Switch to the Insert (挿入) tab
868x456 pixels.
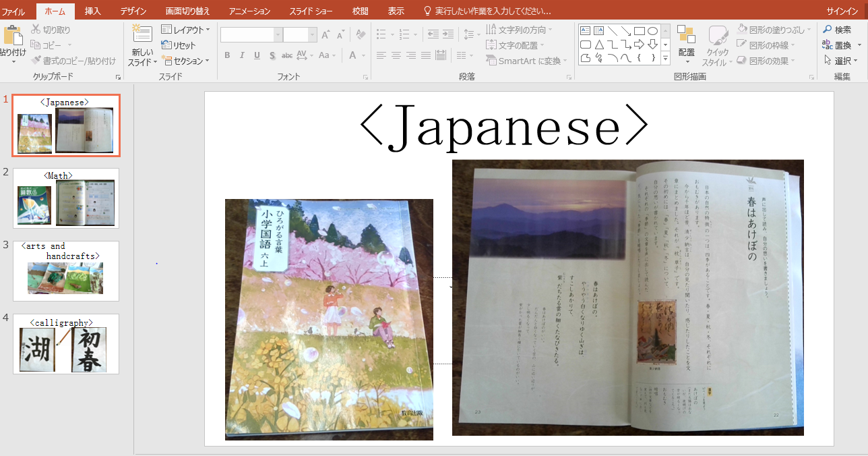click(93, 11)
